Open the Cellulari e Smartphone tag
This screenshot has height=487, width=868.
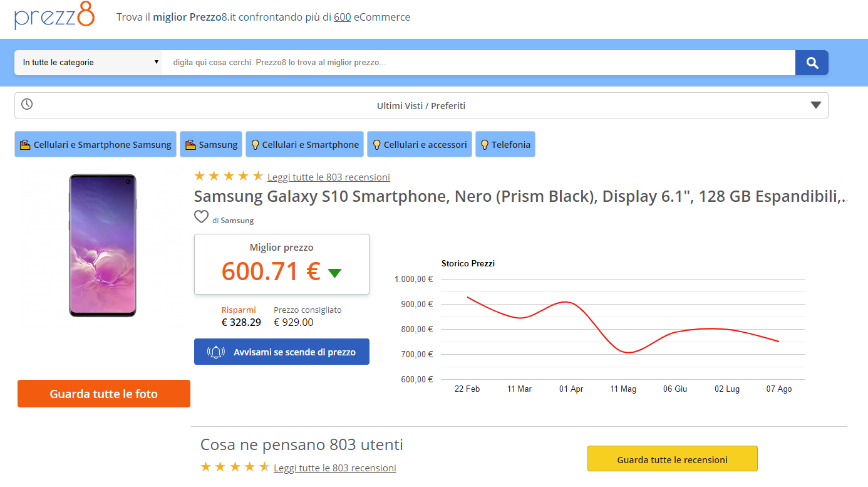click(305, 145)
